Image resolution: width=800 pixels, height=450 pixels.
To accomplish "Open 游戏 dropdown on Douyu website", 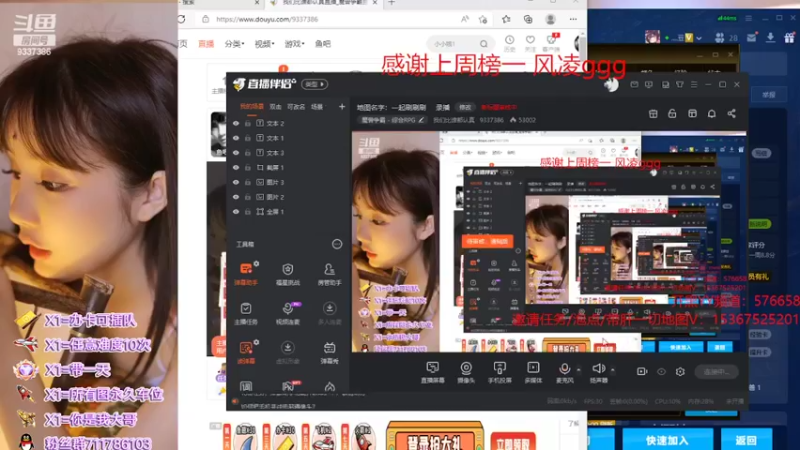I will 294,44.
